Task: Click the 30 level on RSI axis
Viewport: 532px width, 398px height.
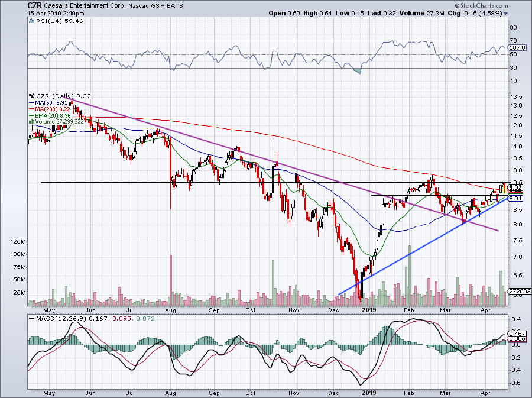Action: pos(514,68)
